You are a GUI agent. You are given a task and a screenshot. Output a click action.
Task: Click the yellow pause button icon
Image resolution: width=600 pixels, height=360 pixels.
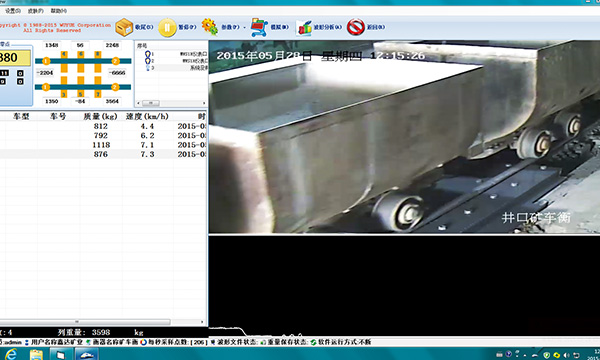coord(167,28)
